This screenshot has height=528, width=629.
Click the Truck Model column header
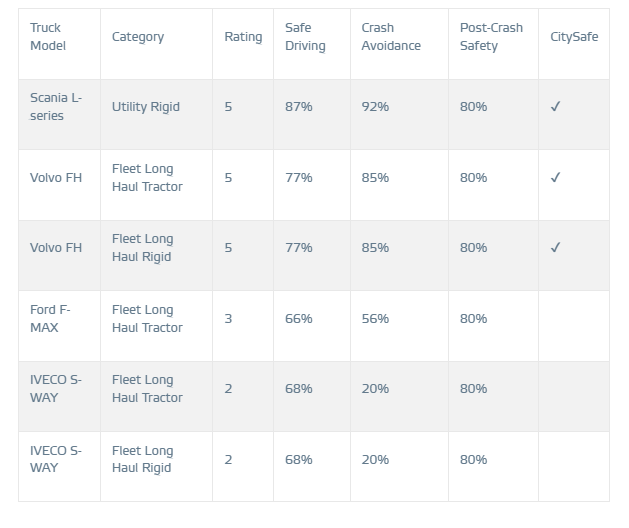coord(47,37)
